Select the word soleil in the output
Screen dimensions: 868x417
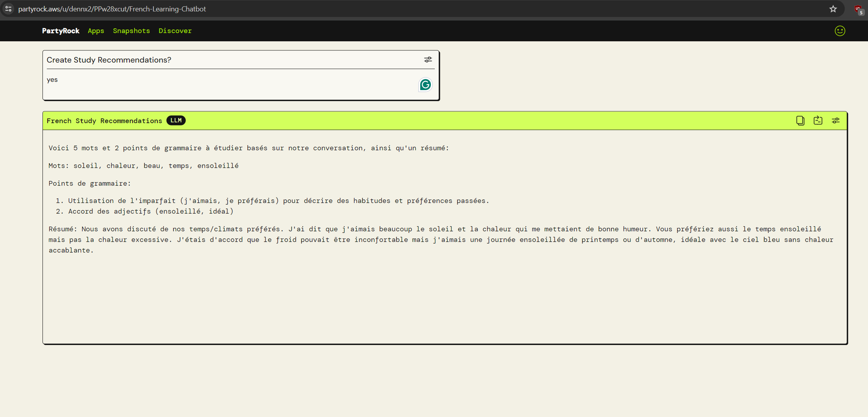click(85, 166)
